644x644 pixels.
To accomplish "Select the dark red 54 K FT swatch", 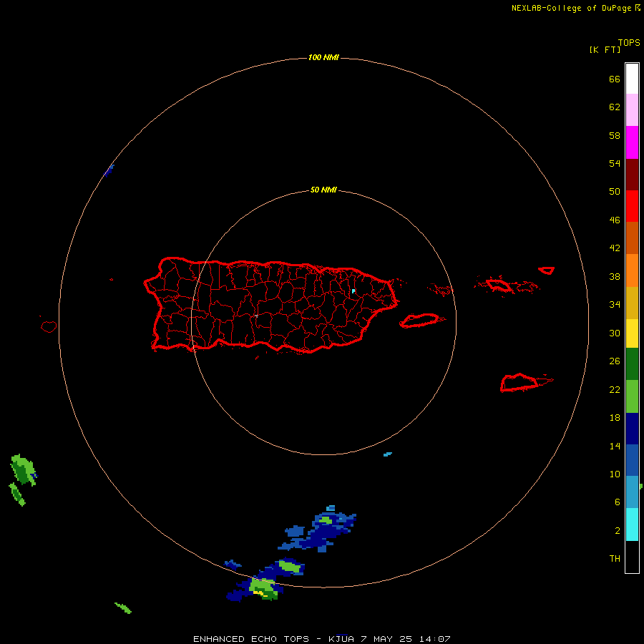I will [632, 175].
